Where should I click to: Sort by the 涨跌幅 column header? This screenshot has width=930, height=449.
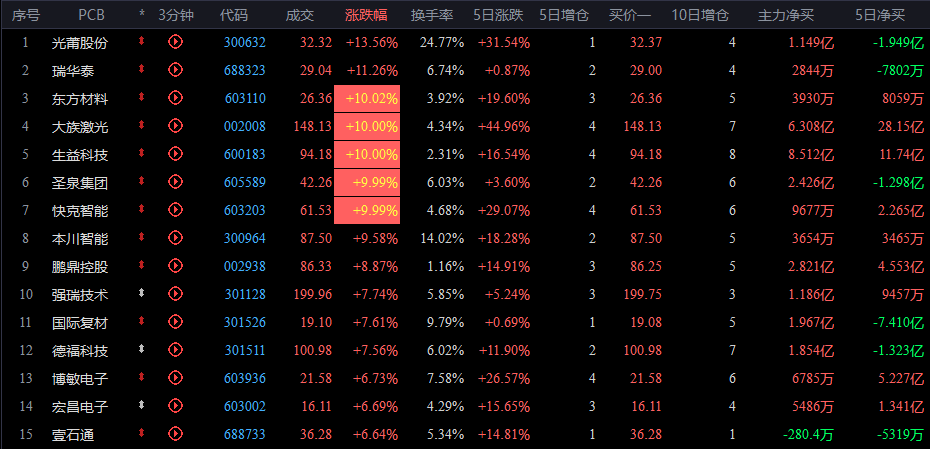pos(366,15)
